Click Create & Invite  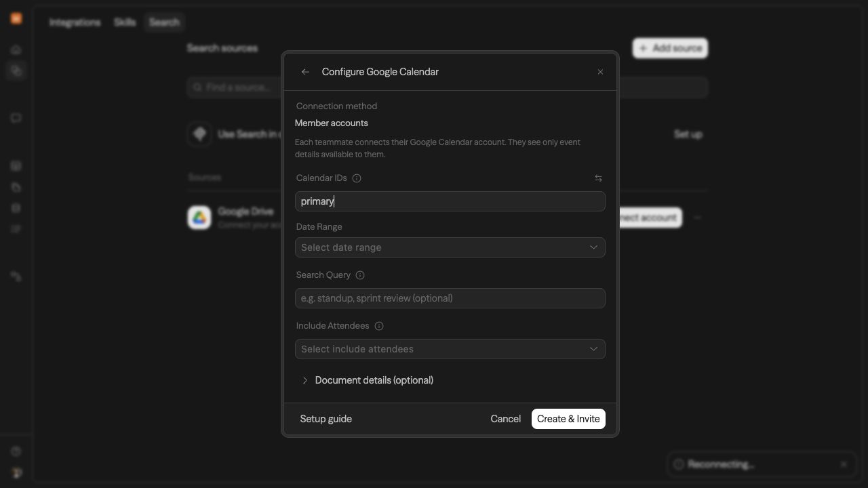[x=568, y=419]
